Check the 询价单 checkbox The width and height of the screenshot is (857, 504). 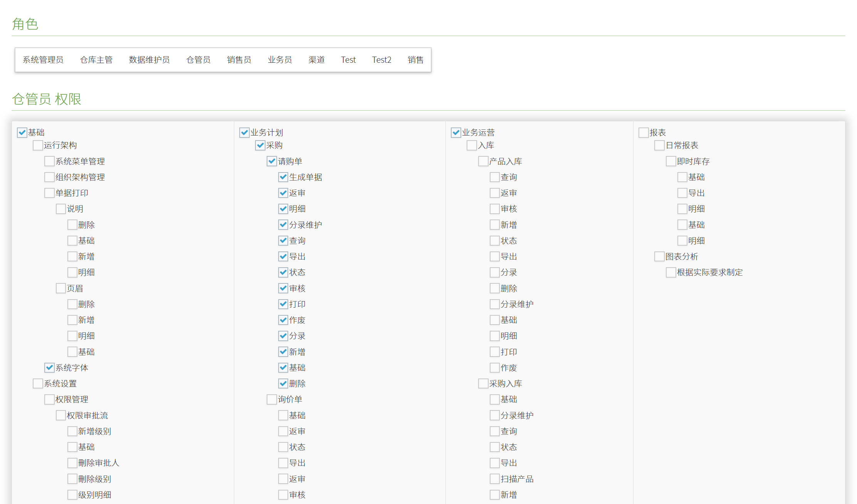272,399
